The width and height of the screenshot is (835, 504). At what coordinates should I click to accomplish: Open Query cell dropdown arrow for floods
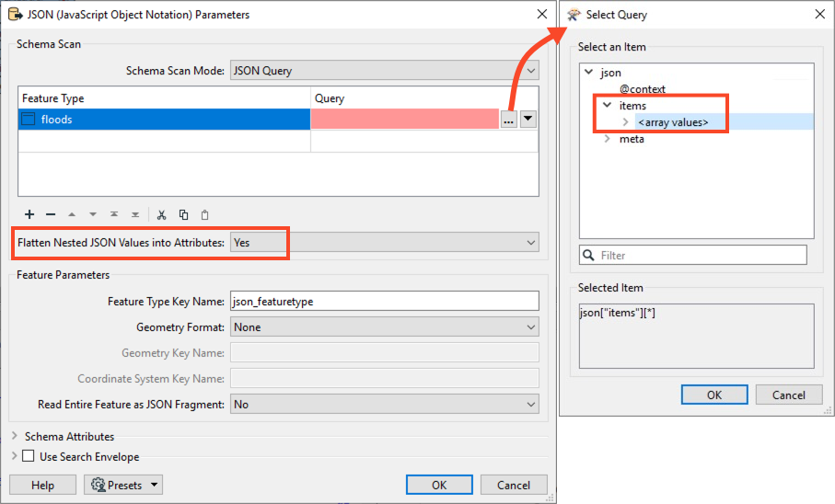528,120
